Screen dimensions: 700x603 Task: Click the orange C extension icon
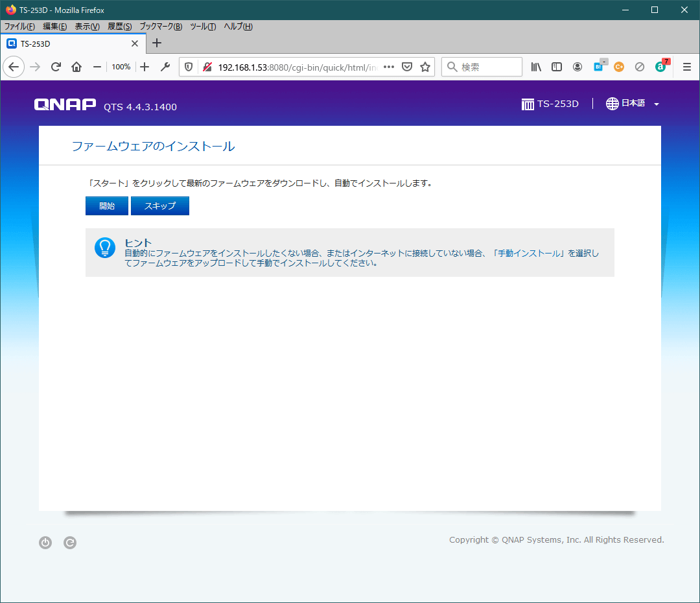point(619,67)
